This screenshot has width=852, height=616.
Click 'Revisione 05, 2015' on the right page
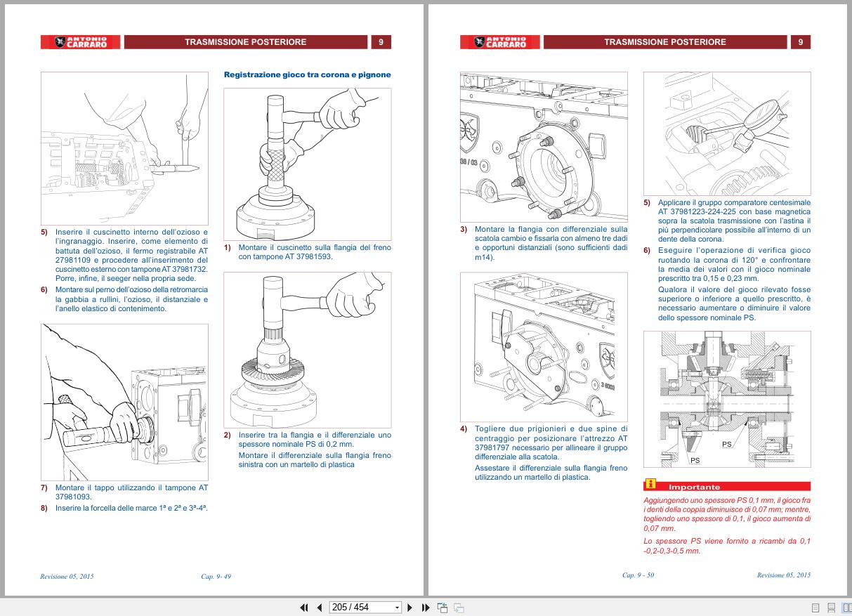[783, 575]
